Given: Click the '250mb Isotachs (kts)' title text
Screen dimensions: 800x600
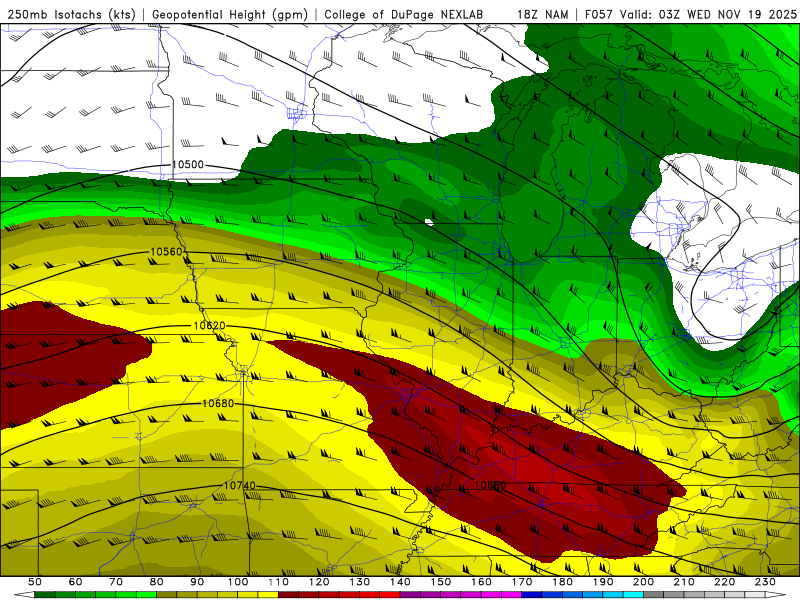Looking at the screenshot, I should (x=71, y=14).
